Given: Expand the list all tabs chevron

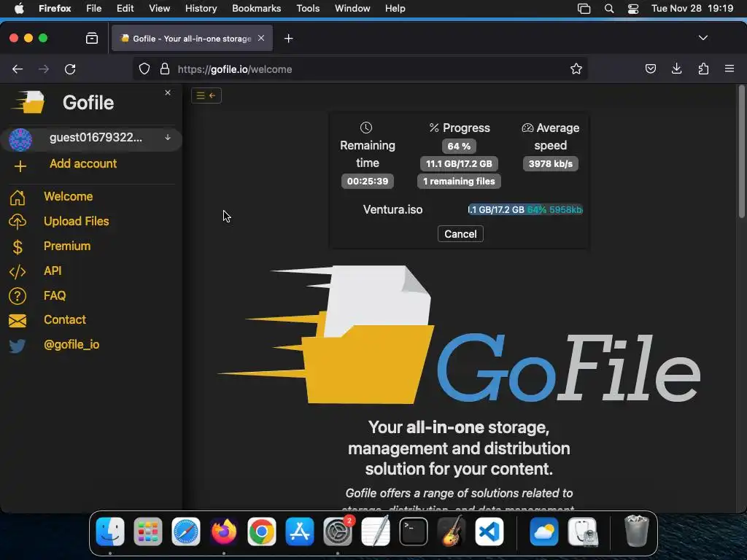Looking at the screenshot, I should pos(703,38).
